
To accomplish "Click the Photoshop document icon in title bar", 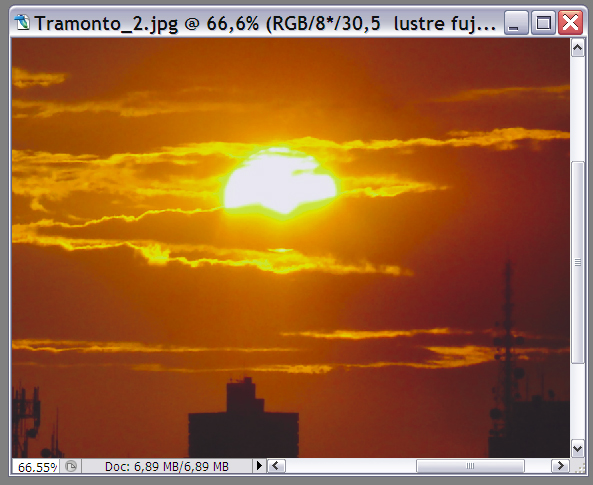I will (x=22, y=23).
